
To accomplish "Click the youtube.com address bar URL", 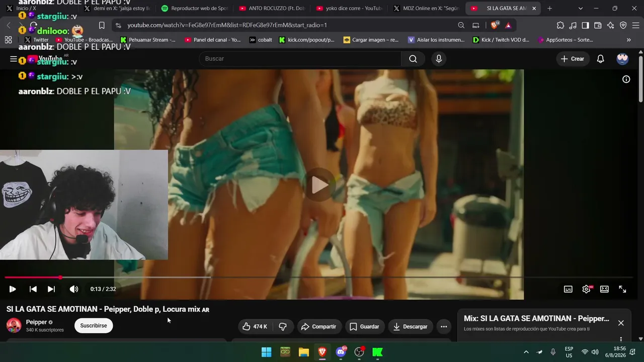I will pos(227,25).
